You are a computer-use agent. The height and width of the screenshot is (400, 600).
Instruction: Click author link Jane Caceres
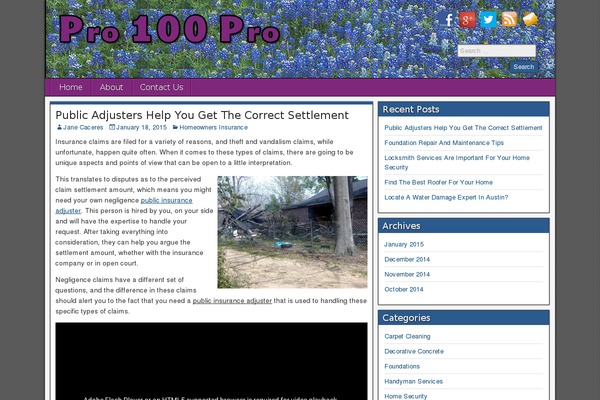tap(83, 127)
